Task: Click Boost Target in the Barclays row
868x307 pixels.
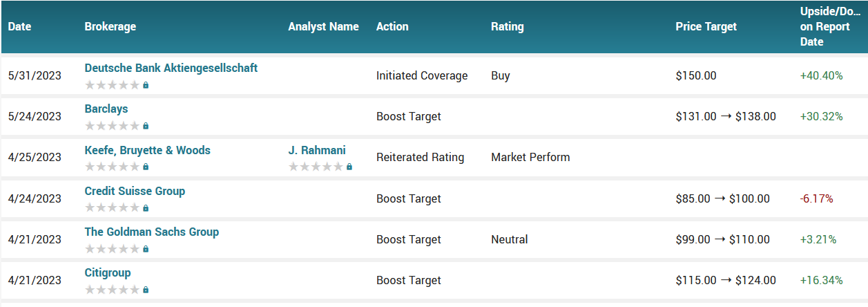Action: pos(409,116)
